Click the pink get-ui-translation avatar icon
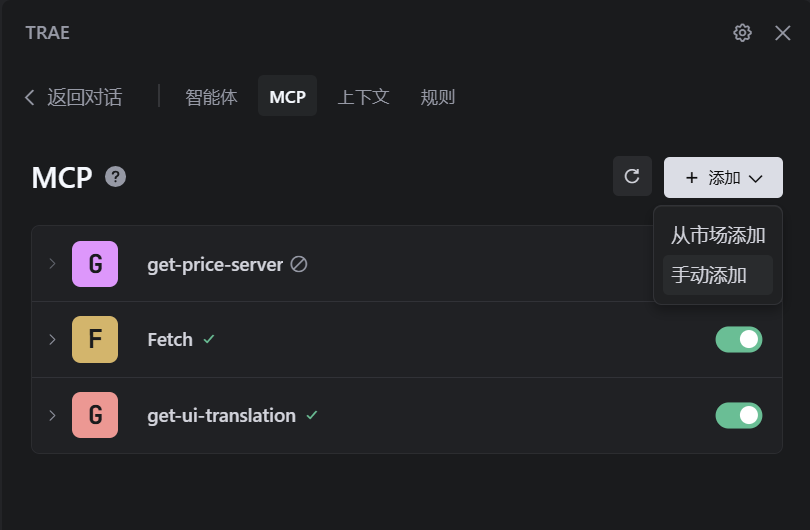Image resolution: width=810 pixels, height=530 pixels. (x=95, y=415)
